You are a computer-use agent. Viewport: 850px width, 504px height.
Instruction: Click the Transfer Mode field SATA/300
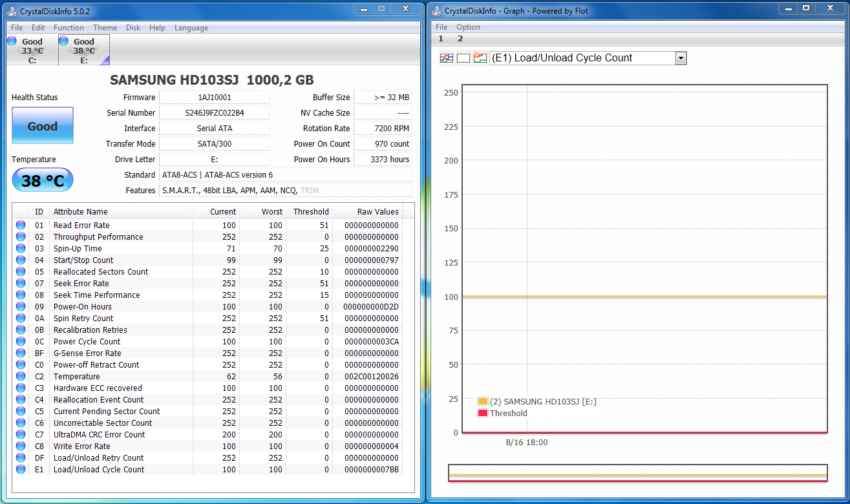click(215, 144)
